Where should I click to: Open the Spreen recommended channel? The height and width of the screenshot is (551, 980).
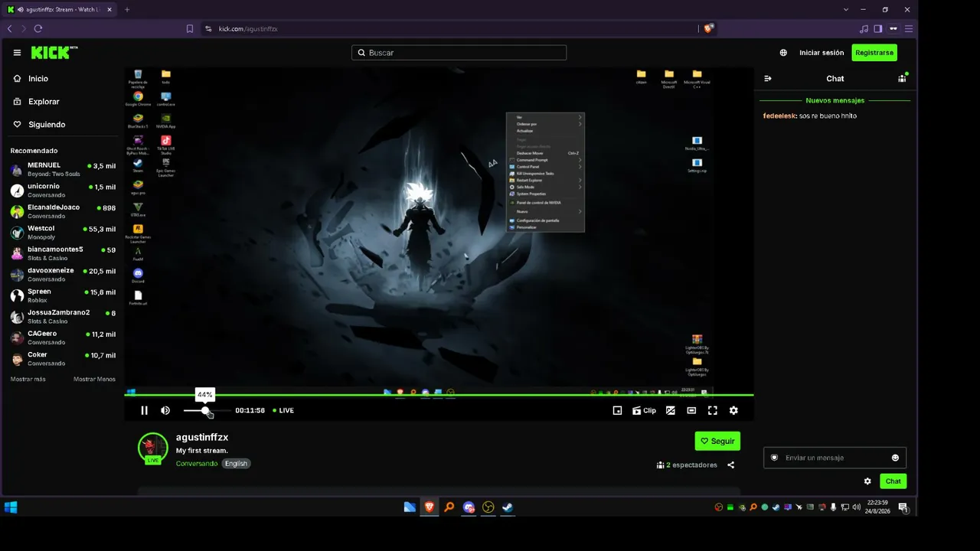click(63, 295)
